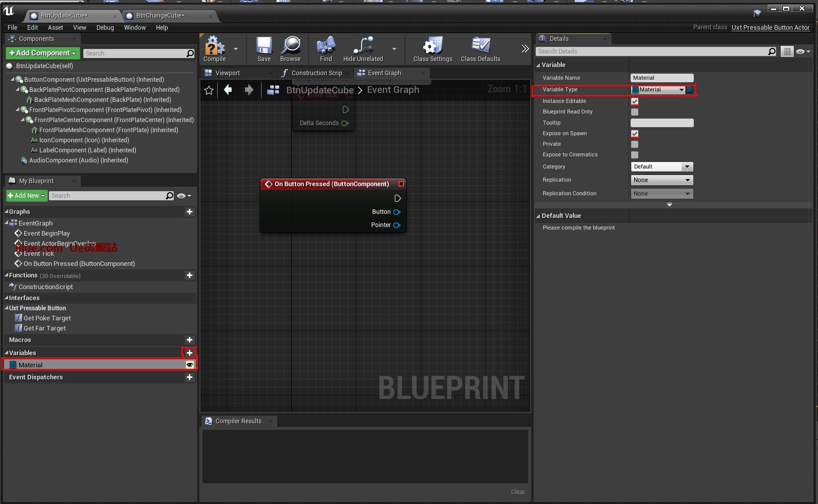Toggle Hide Unrelated nodes icon
This screenshot has height=504, width=818.
point(363,46)
